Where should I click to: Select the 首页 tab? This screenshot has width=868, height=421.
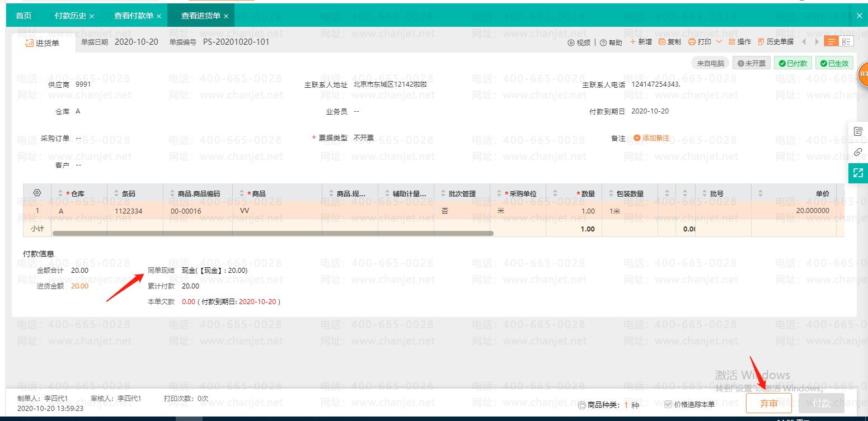(x=24, y=15)
